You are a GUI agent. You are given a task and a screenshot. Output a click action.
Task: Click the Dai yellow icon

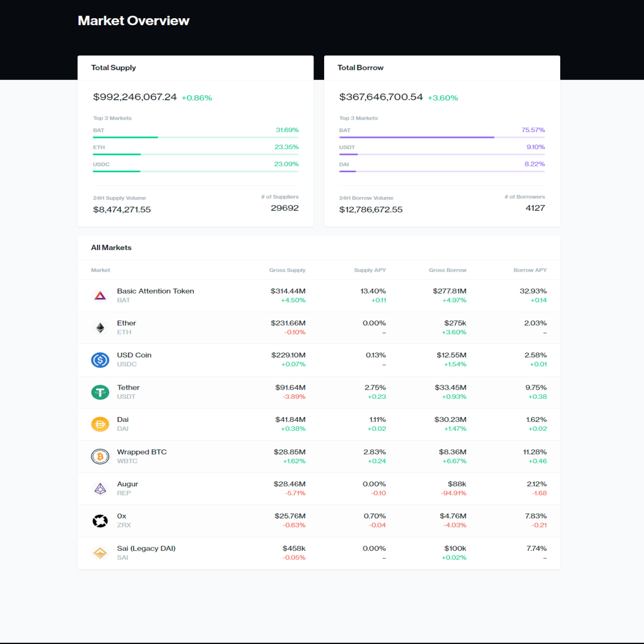point(100,425)
